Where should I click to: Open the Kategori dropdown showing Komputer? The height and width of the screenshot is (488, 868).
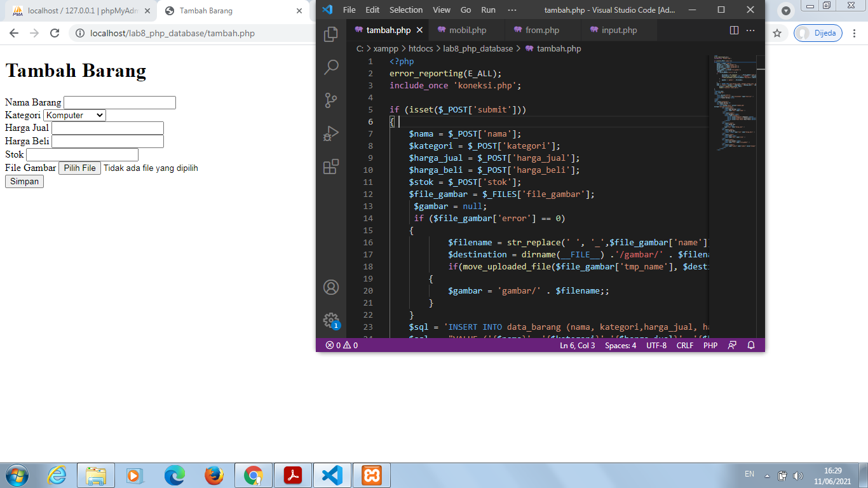coord(74,115)
